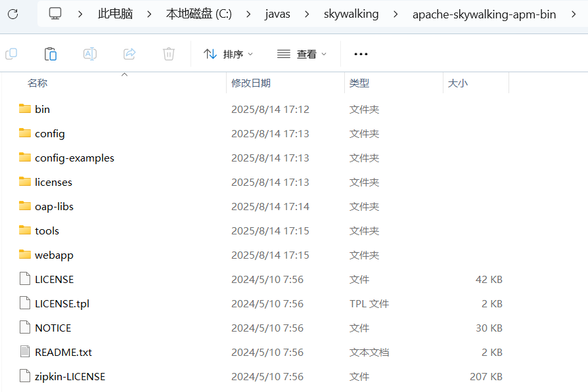This screenshot has width=588, height=392.
Task: Select the LICENSE.tpl file name
Action: (62, 304)
